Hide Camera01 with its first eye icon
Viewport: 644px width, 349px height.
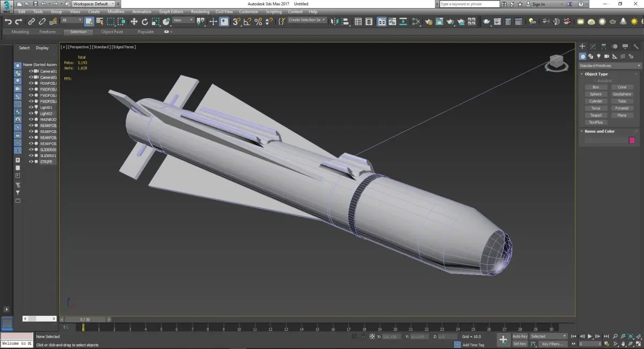[x=31, y=71]
